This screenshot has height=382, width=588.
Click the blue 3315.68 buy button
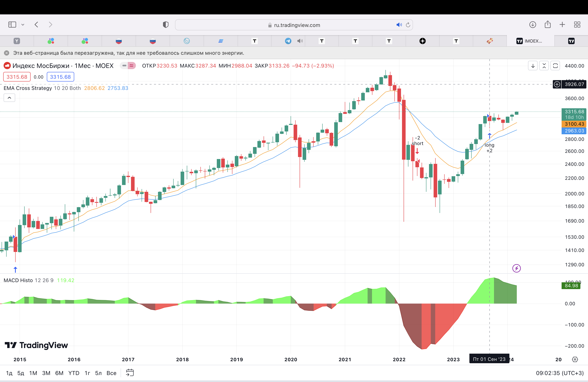tap(60, 77)
